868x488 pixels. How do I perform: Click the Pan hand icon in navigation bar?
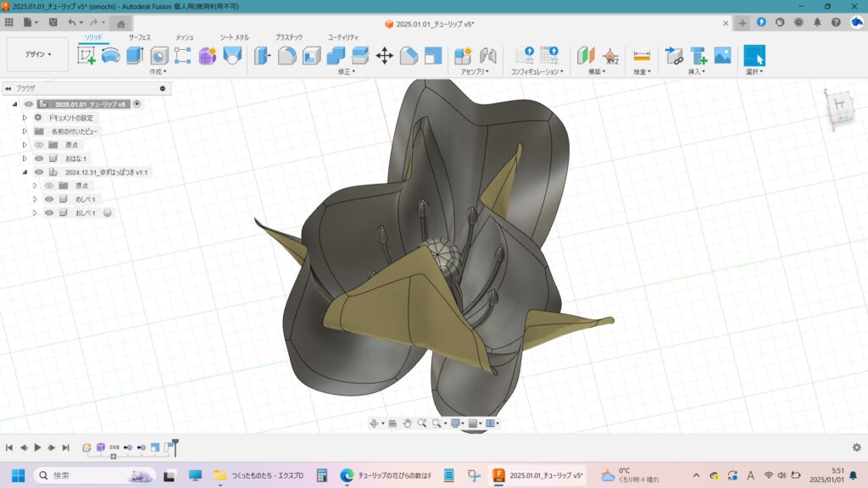[407, 423]
